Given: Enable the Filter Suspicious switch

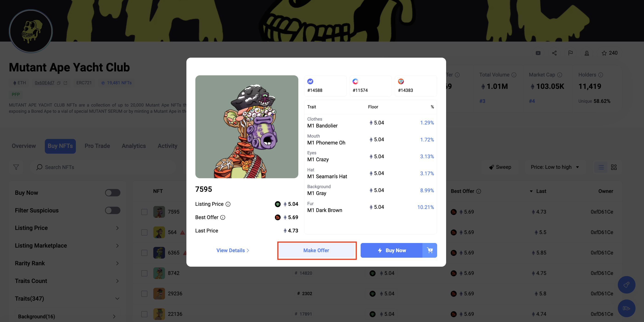Looking at the screenshot, I should [x=112, y=210].
